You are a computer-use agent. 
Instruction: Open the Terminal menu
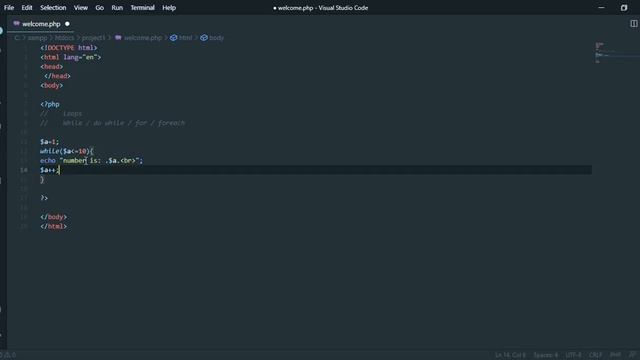[142, 8]
